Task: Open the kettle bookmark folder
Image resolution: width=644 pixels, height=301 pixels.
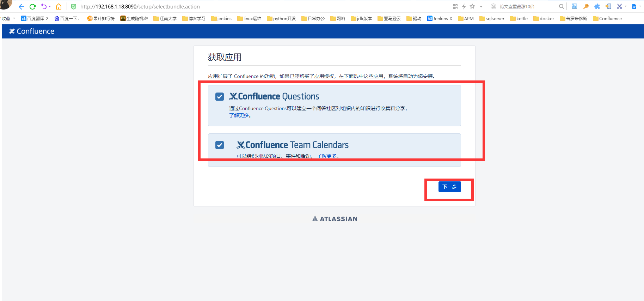Action: (x=519, y=19)
